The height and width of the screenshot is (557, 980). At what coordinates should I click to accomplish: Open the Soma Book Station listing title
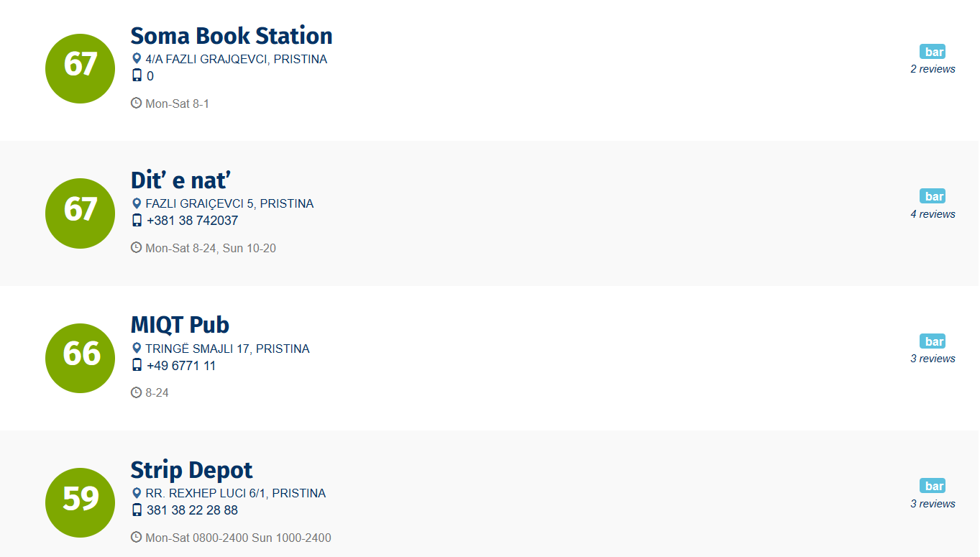231,36
